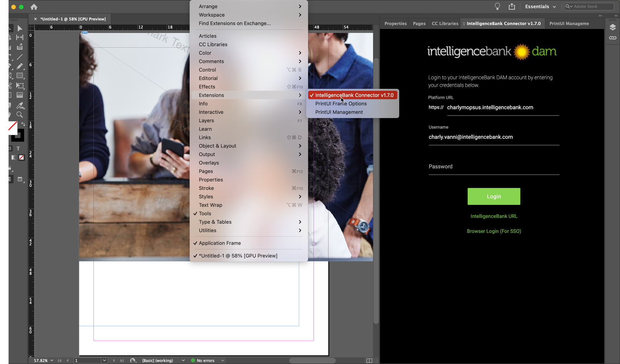The width and height of the screenshot is (620, 364).
Task: Apply None to the selected object
Action: (22, 157)
